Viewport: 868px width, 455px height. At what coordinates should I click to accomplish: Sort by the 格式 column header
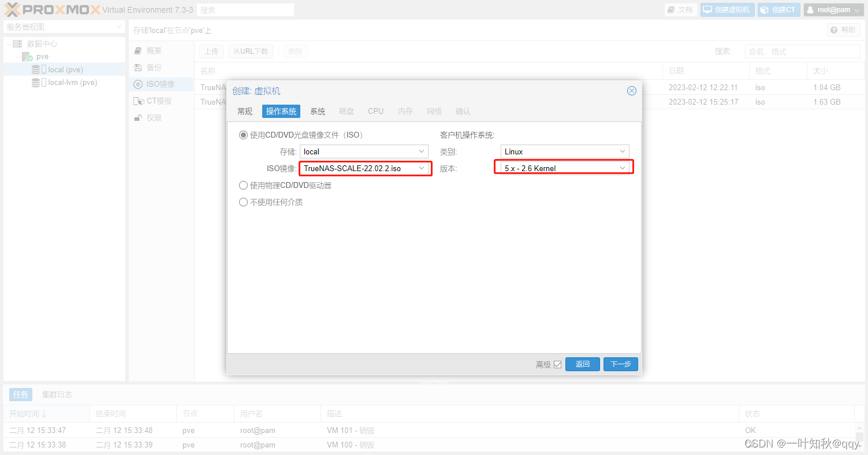point(778,71)
